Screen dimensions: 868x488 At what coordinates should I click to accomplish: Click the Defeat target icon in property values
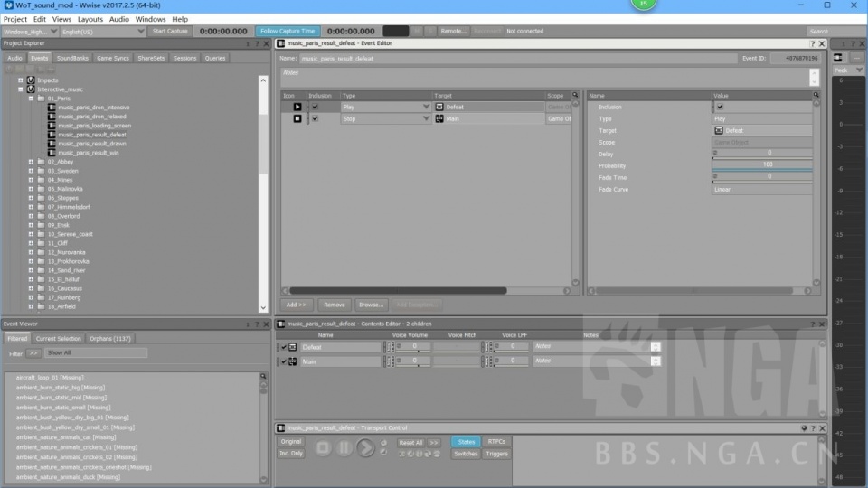click(719, 130)
